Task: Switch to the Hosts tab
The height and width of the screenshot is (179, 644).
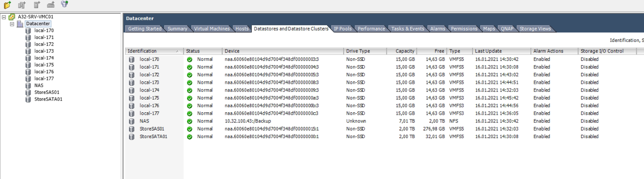Action: pyautogui.click(x=242, y=29)
